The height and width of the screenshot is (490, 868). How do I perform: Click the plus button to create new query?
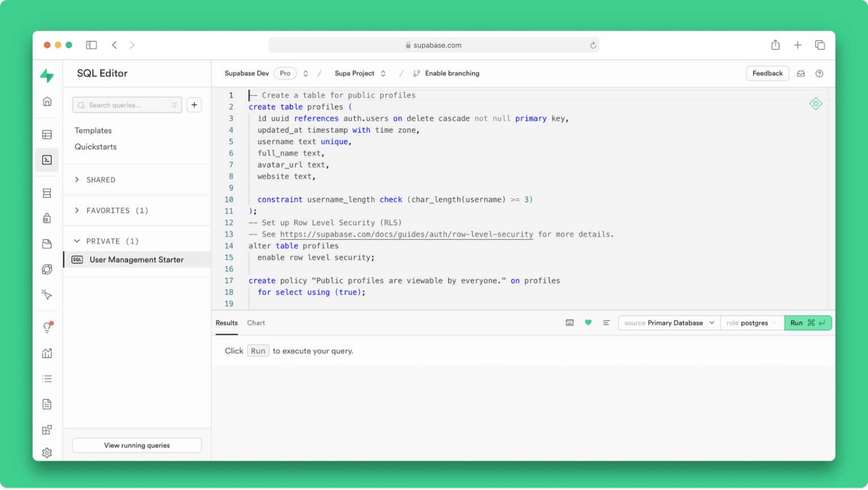(194, 105)
